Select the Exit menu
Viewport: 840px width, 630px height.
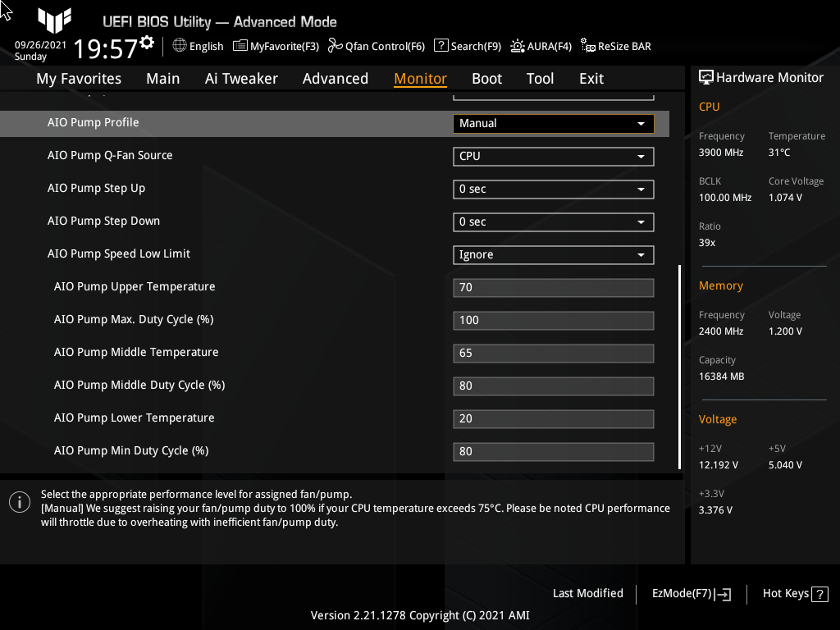click(591, 78)
